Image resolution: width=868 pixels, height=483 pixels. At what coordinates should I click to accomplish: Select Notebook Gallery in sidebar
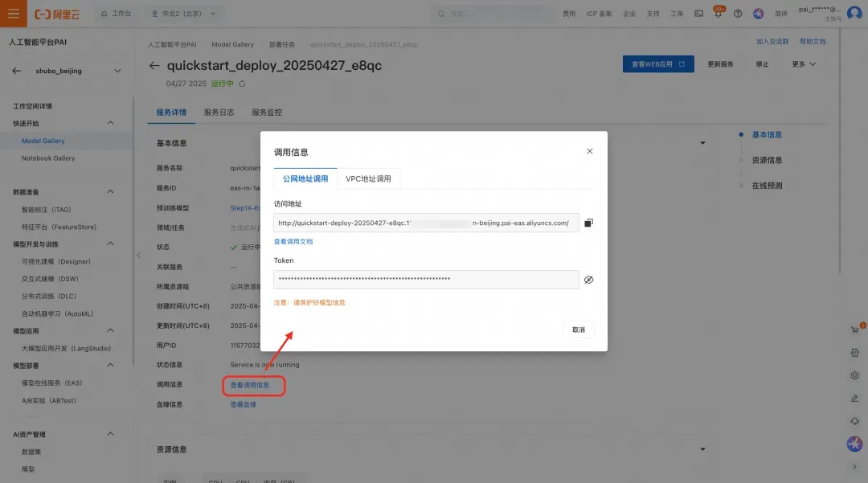[x=48, y=158]
